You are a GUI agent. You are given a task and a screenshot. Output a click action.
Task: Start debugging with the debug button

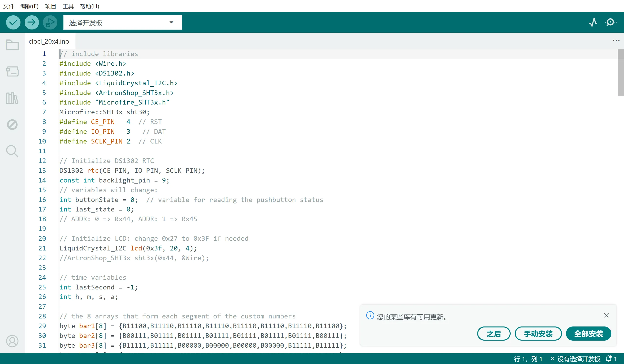(x=50, y=22)
